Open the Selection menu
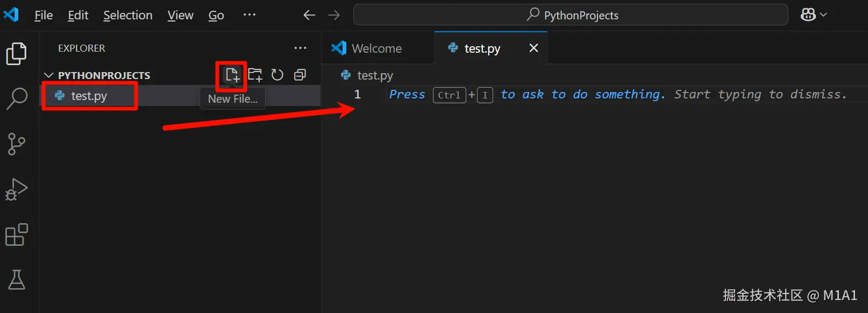 (x=127, y=15)
